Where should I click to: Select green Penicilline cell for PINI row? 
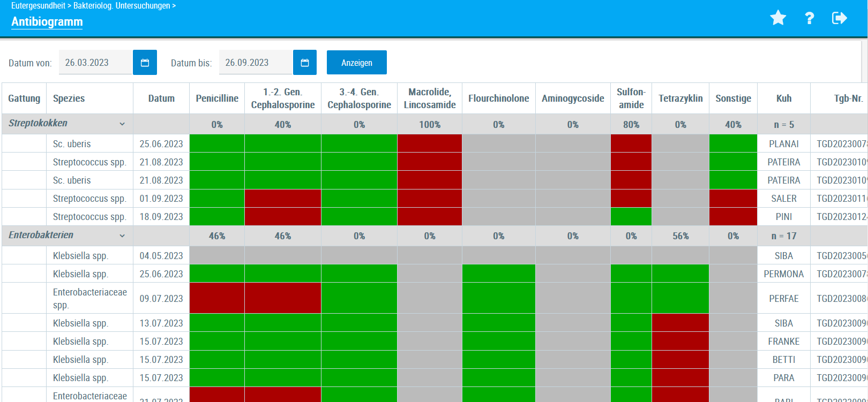pyautogui.click(x=217, y=217)
